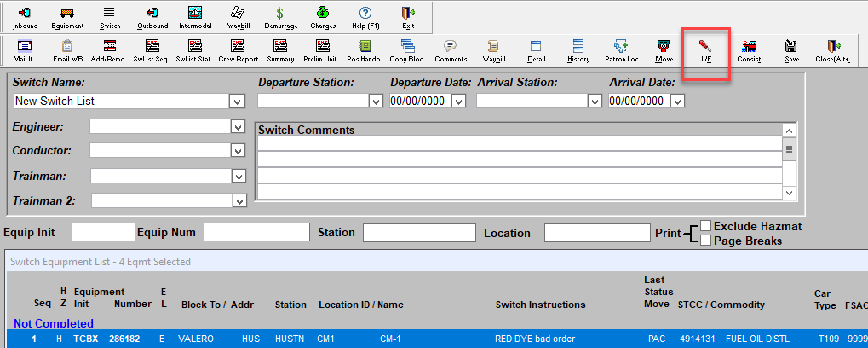Click the Switch Name text field
The width and height of the screenshot is (868, 348).
tap(121, 101)
